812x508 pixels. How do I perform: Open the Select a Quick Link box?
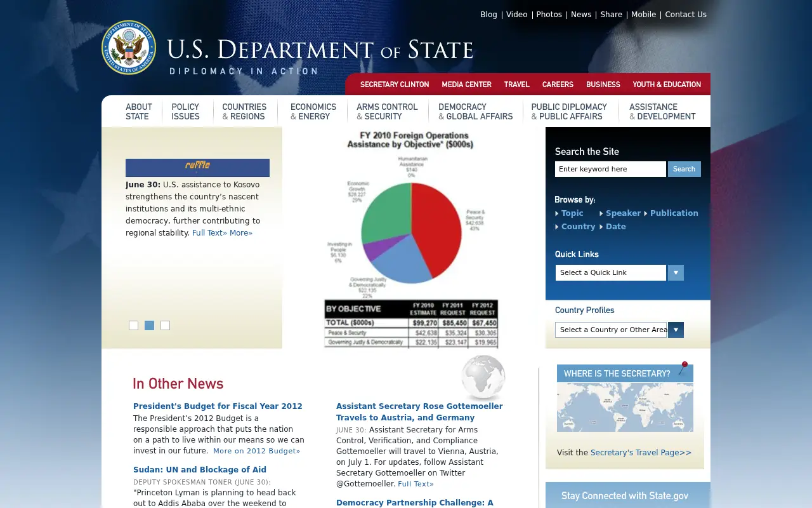611,272
